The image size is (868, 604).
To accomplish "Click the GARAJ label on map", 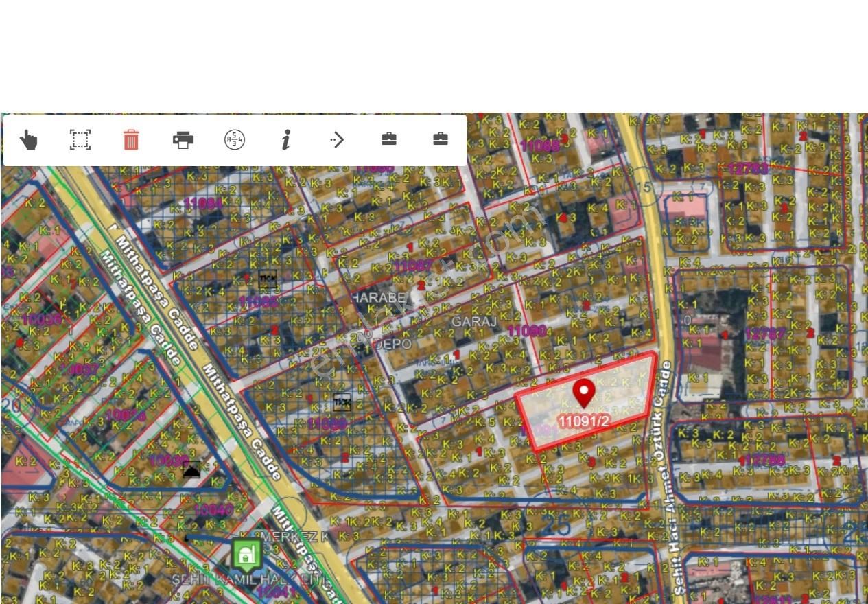I will pos(473,321).
